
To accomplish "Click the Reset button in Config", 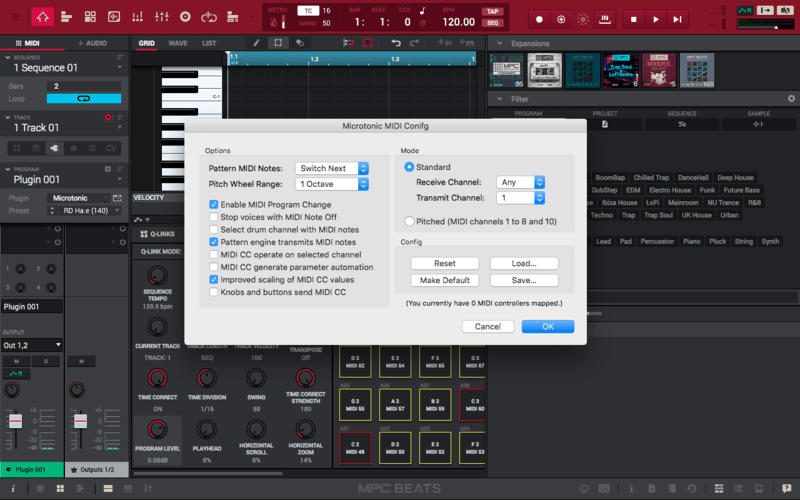I will pos(445,263).
